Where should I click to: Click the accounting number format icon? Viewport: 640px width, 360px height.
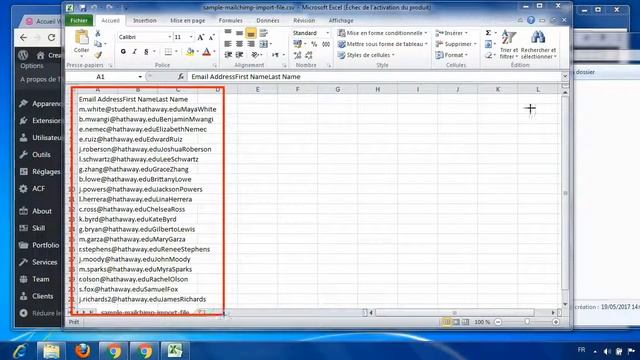[x=298, y=44]
